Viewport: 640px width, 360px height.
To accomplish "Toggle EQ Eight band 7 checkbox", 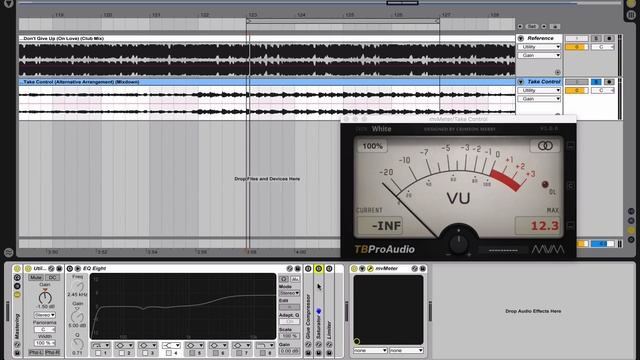I will [239, 353].
